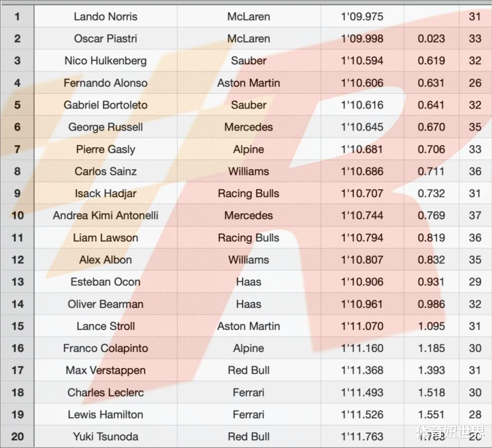Click the George Russell driver cell
Viewport: 492px width, 448px height.
pyautogui.click(x=105, y=127)
